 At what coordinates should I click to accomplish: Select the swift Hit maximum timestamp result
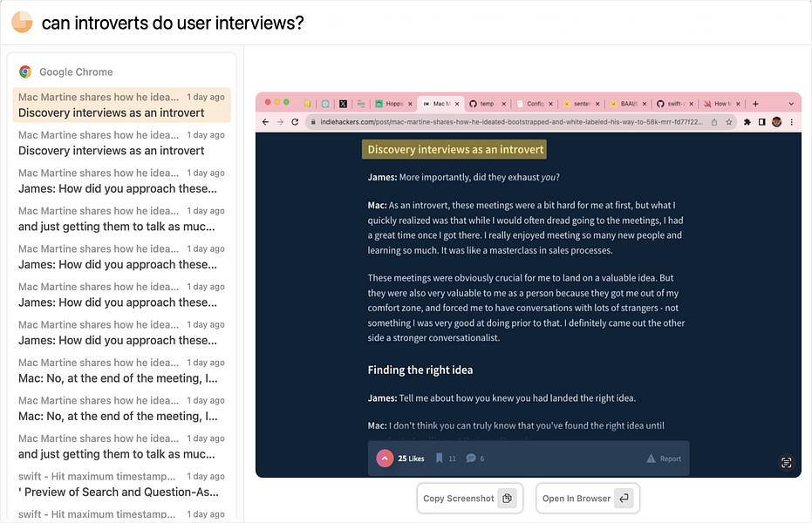click(x=121, y=485)
